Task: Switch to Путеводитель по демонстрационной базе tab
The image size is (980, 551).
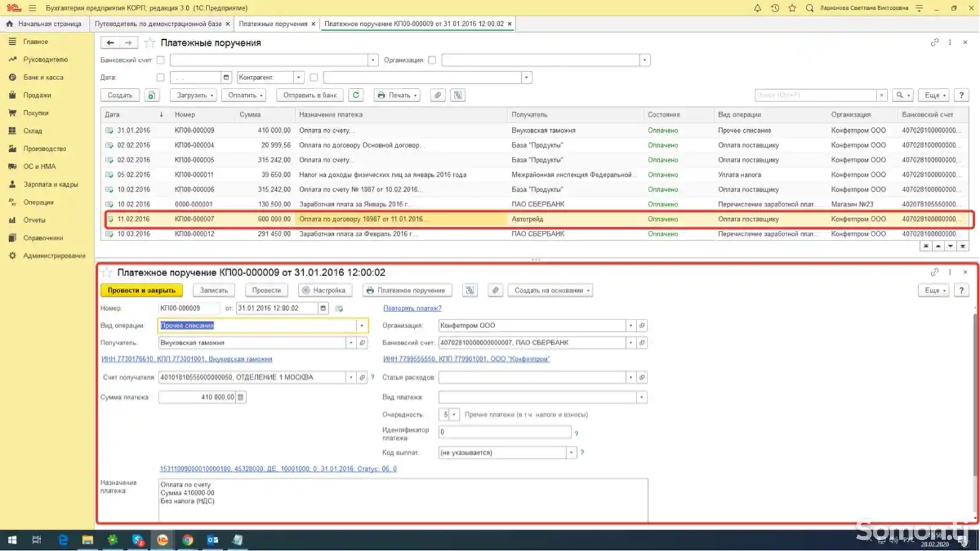Action: pyautogui.click(x=158, y=24)
